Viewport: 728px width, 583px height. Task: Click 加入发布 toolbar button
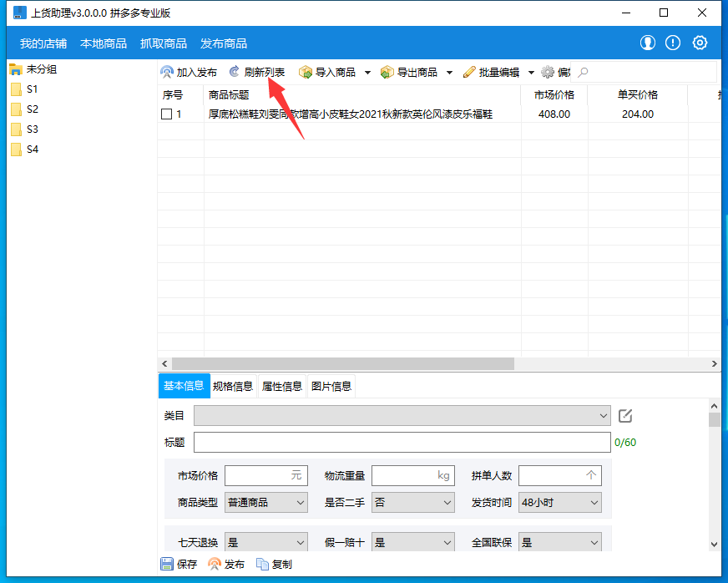(189, 72)
